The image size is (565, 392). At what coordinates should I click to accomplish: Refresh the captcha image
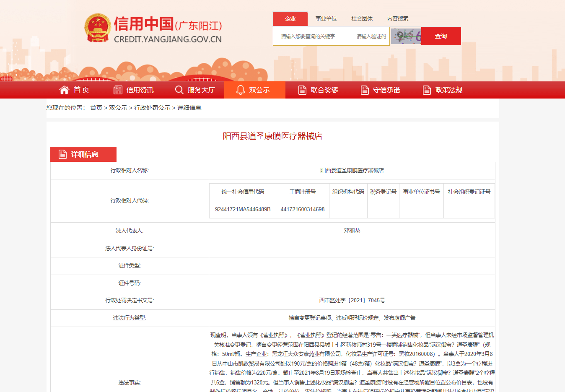click(x=406, y=36)
